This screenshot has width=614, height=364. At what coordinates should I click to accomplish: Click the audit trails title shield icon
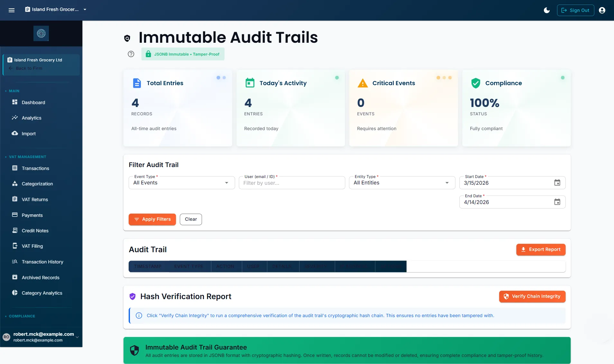coord(127,38)
